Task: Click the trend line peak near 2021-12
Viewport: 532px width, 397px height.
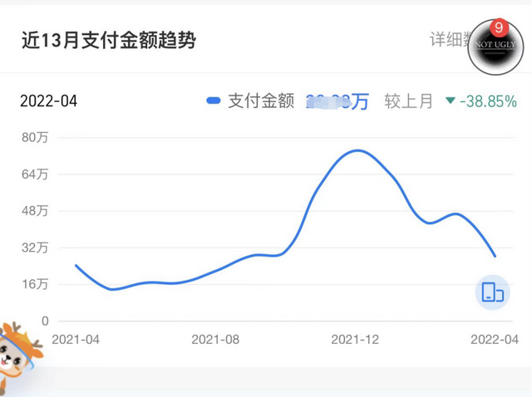Action: [358, 150]
